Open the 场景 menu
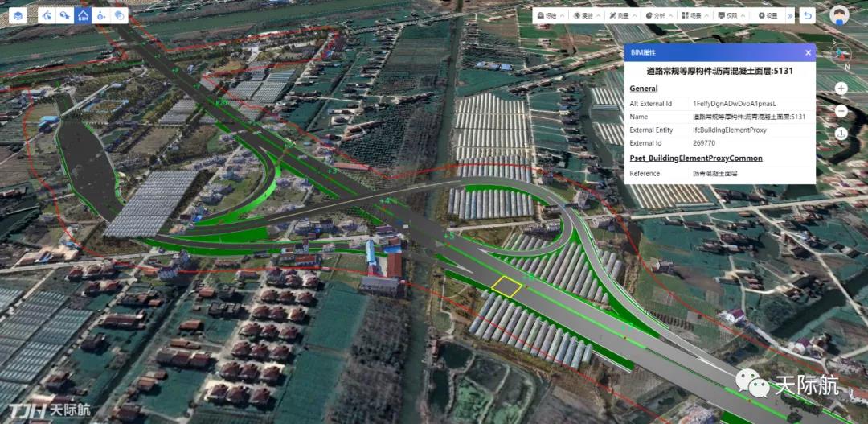 695,15
